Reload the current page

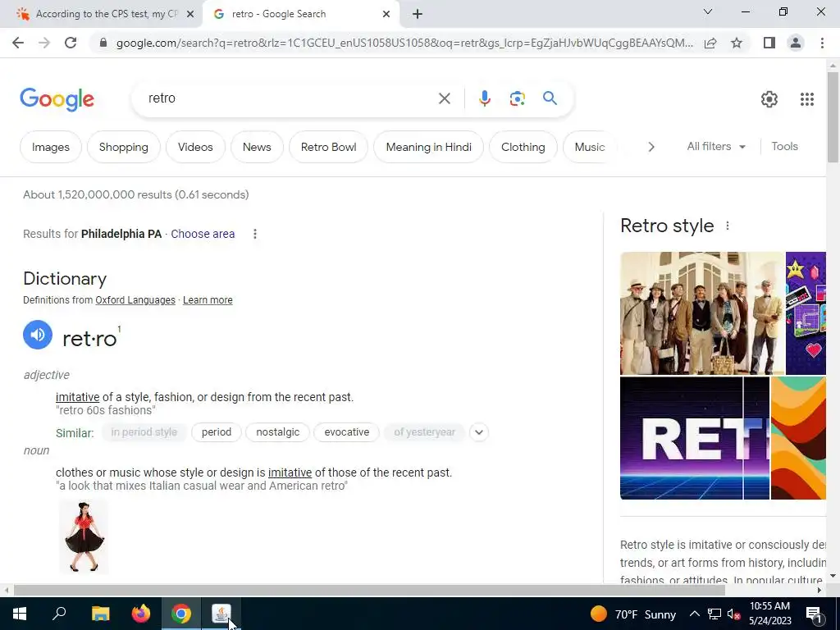click(71, 43)
